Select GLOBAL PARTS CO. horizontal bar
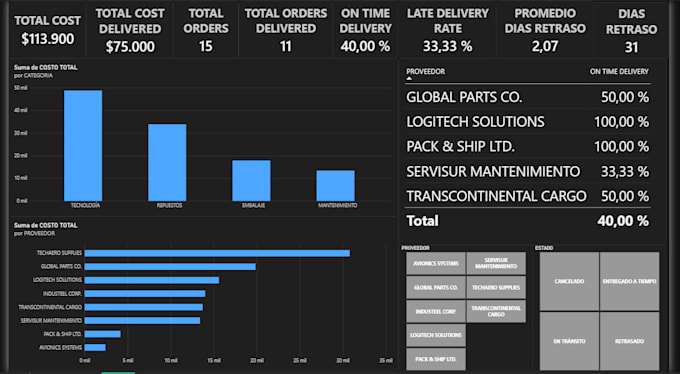 (x=170, y=266)
